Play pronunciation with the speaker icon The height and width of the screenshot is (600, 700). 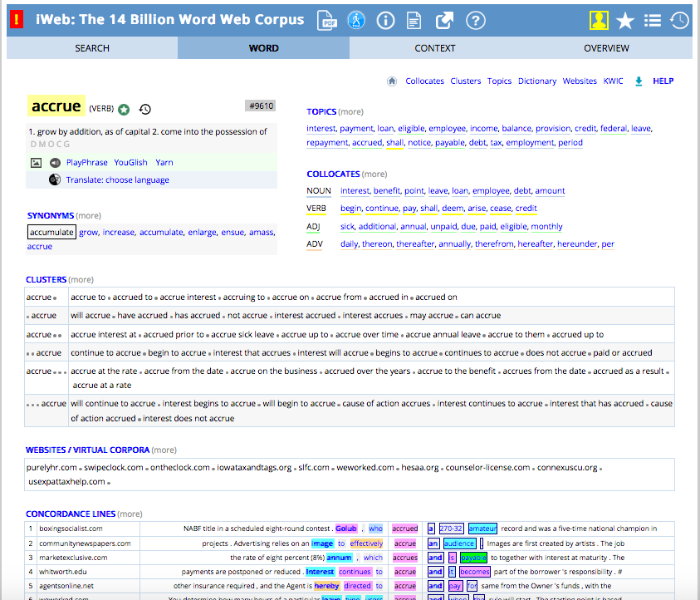coord(55,163)
